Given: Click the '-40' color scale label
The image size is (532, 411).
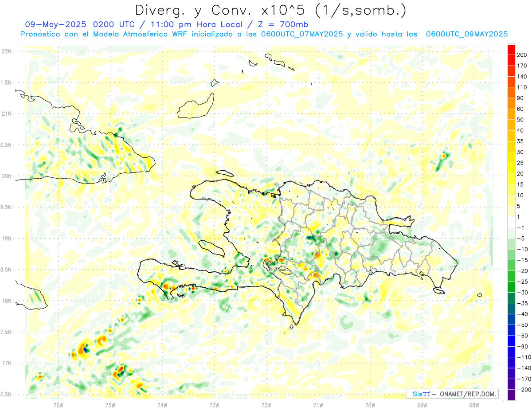Looking at the screenshot, I should coord(523,314).
